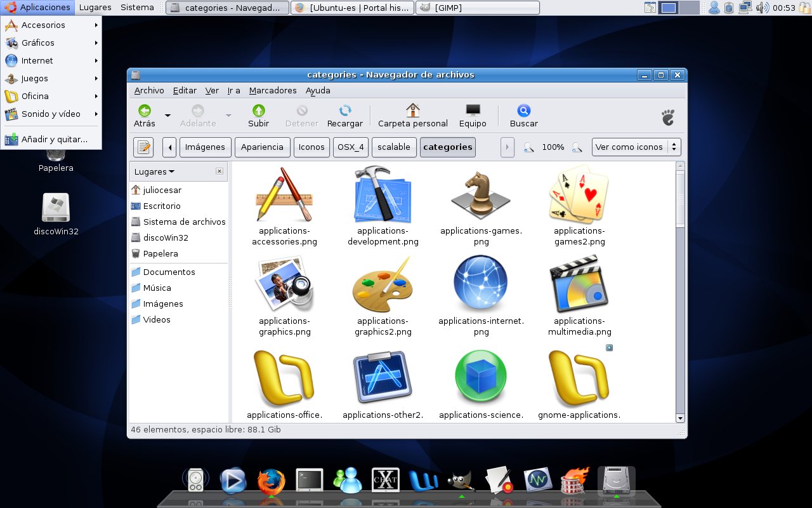812x508 pixels.
Task: Expand the Gráficos submenu
Action: pos(51,43)
